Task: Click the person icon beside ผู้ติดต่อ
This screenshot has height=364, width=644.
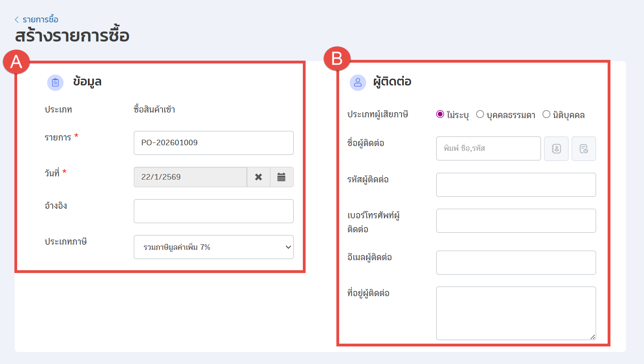Action: (358, 83)
